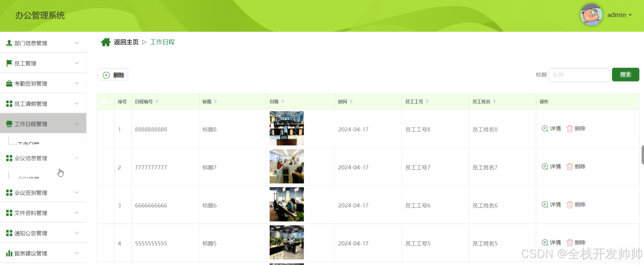Image resolution: width=644 pixels, height=265 pixels.
Task: Click the 员工管理 flag icon
Action: pos(9,63)
